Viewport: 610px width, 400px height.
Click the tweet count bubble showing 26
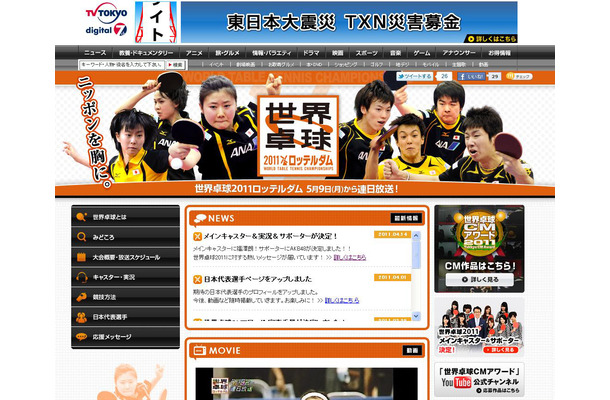tap(444, 76)
